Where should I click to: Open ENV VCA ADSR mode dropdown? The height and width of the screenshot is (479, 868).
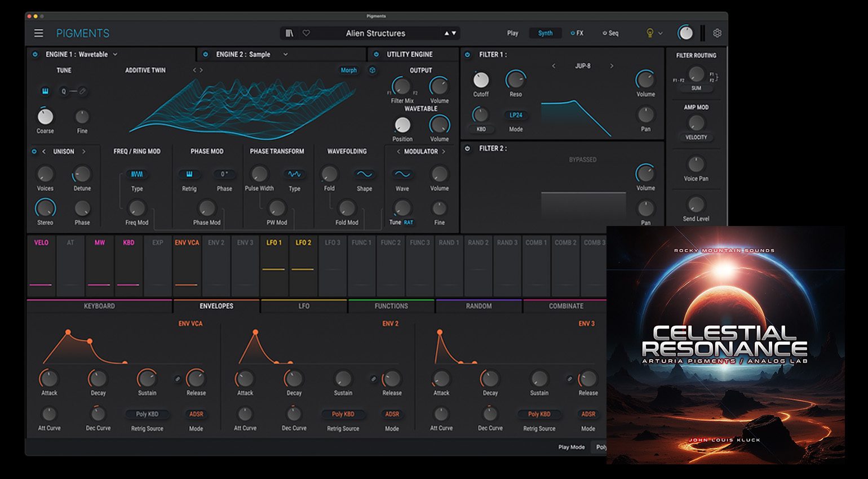[x=196, y=414]
